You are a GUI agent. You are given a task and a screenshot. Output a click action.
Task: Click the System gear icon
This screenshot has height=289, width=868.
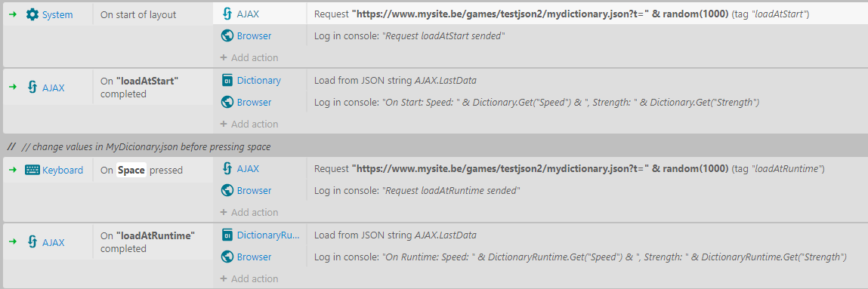[x=32, y=15]
